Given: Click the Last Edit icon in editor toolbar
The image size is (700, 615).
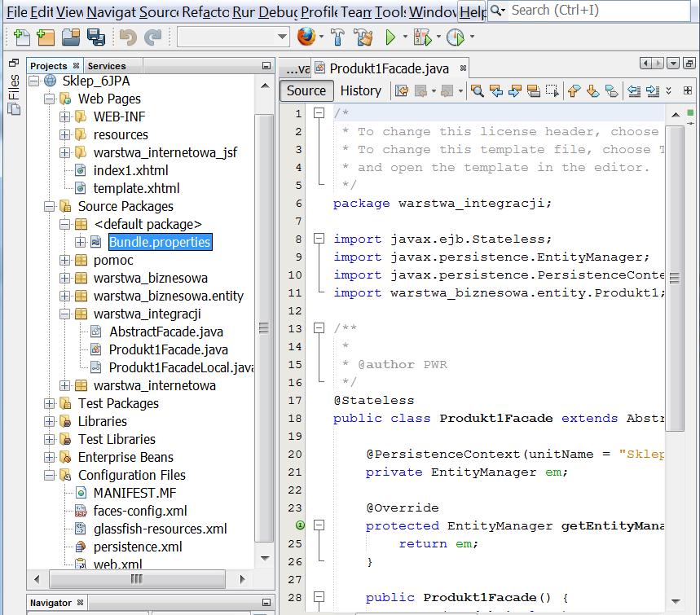Looking at the screenshot, I should click(x=402, y=91).
